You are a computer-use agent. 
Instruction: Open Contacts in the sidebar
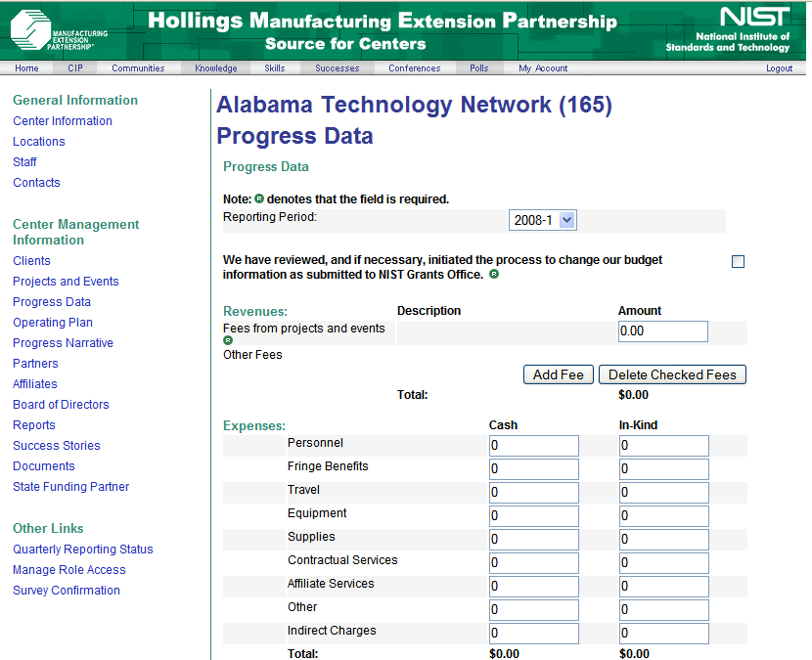(36, 182)
